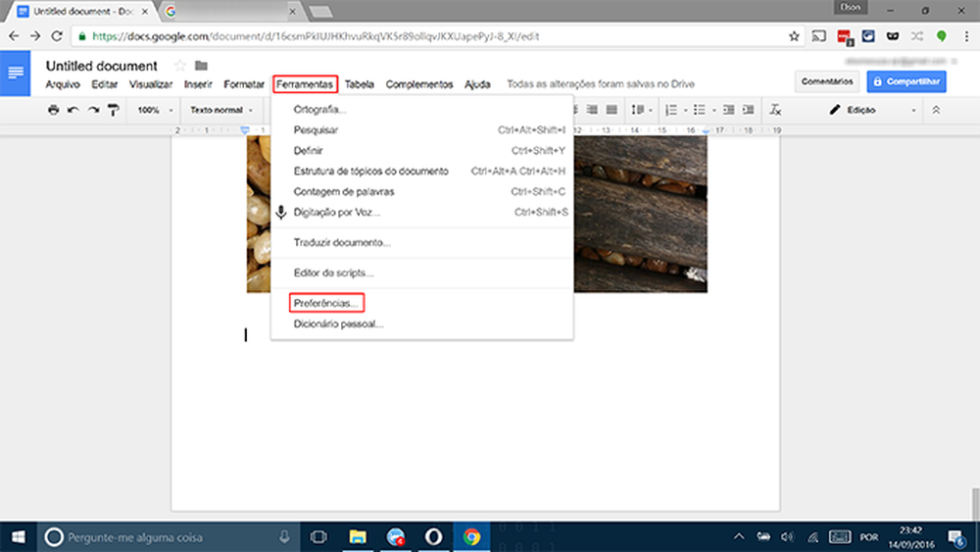Expand numbered list options arrow
The image size is (980, 552).
coord(685,111)
